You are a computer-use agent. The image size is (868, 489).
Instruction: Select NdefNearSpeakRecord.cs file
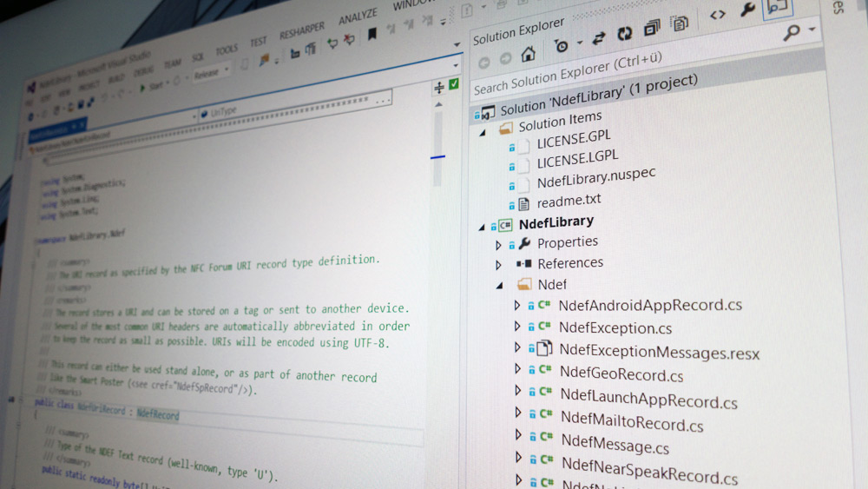[x=649, y=470]
